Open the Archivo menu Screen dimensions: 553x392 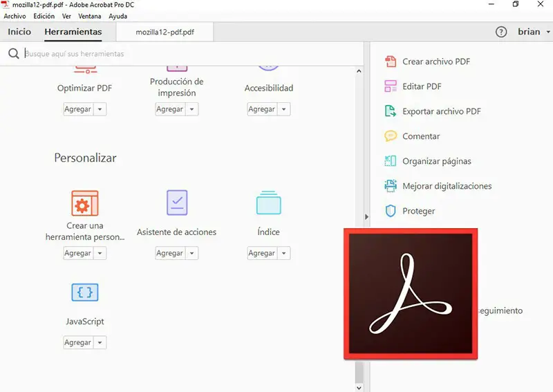pyautogui.click(x=15, y=16)
